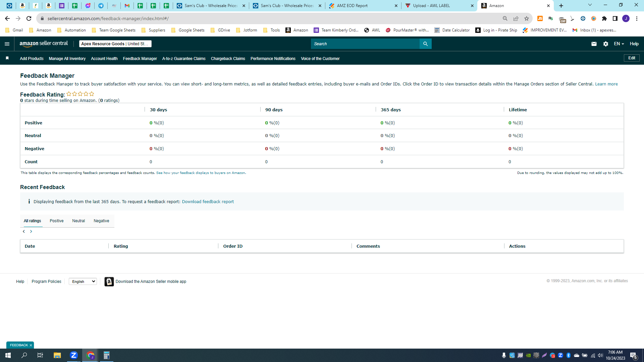Click the zoom magnifier in address bar
The image size is (644, 362).
click(x=505, y=18)
